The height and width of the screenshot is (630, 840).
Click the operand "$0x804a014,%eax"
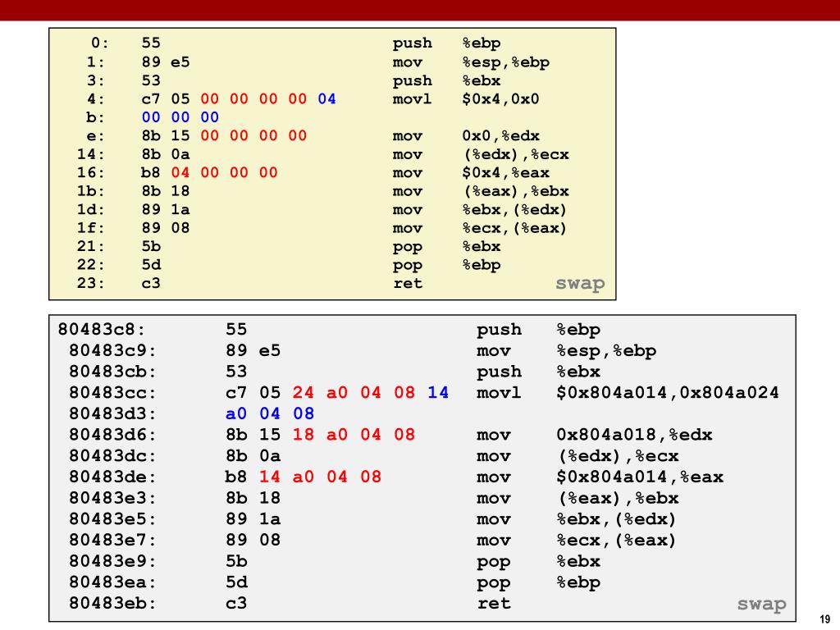(640, 477)
